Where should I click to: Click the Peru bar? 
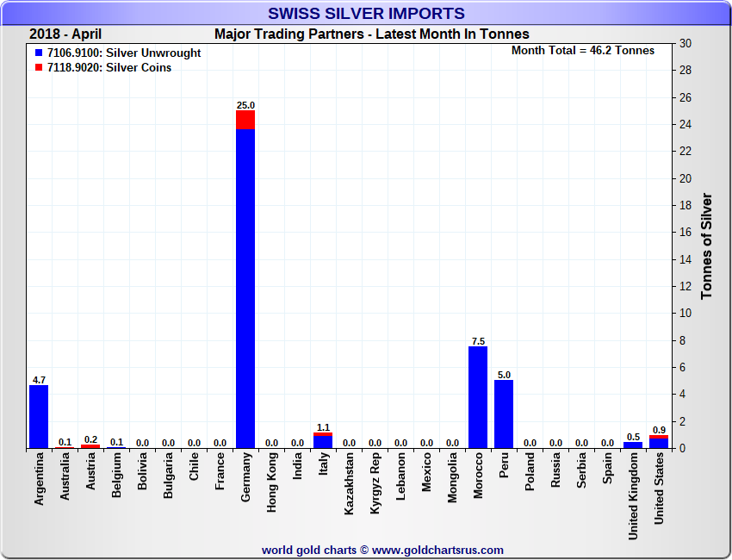tap(504, 414)
